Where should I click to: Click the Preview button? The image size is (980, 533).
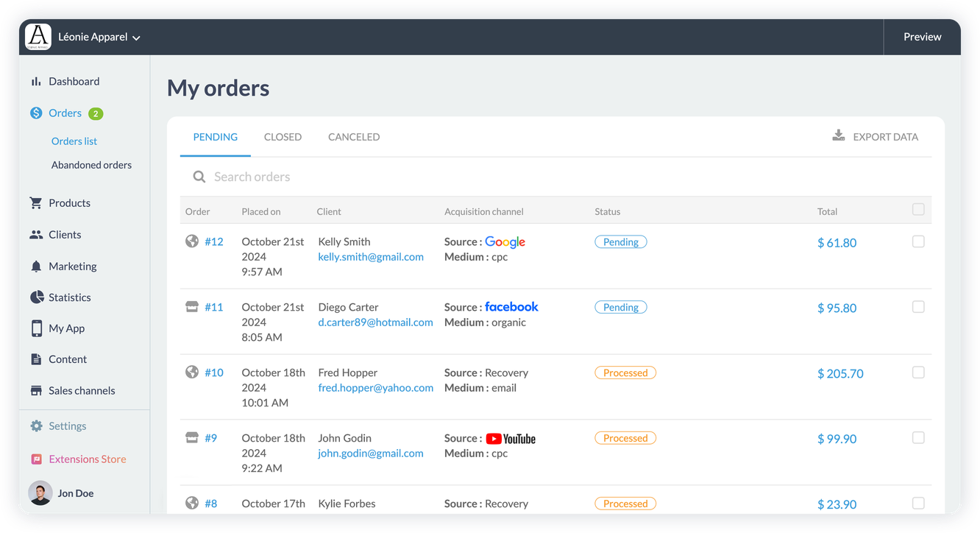point(922,36)
